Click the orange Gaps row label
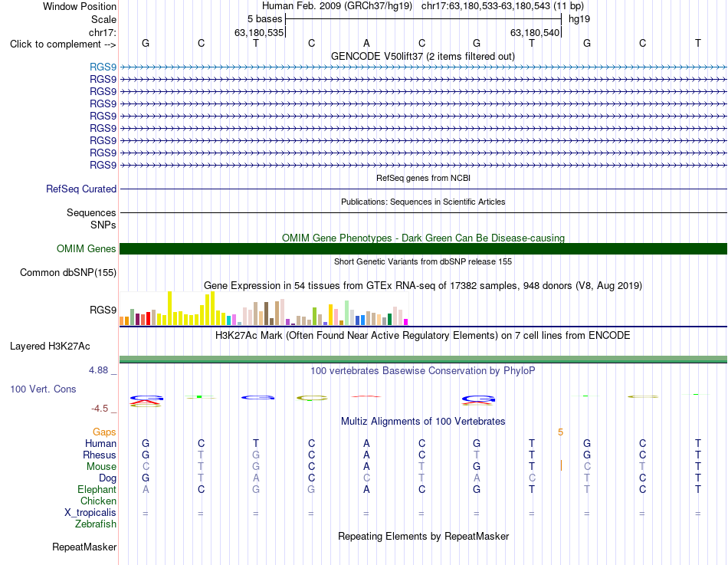The height and width of the screenshot is (565, 728). click(104, 432)
